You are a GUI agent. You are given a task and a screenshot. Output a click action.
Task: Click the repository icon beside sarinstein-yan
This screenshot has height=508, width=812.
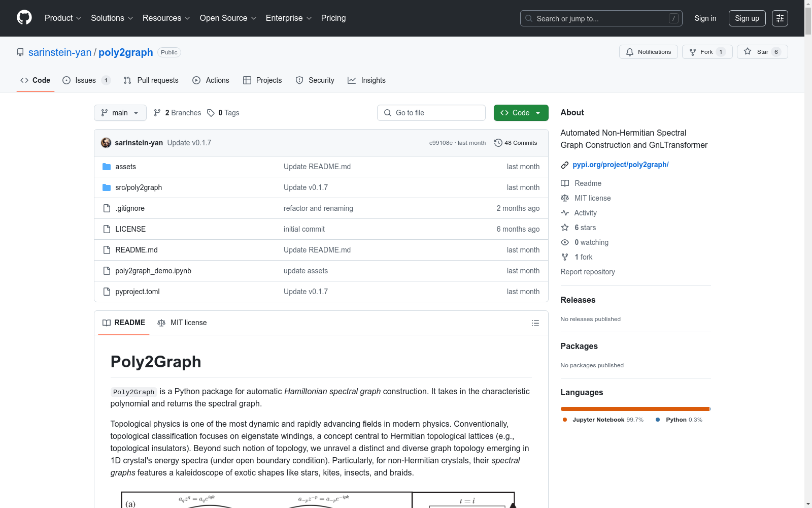tap(20, 52)
